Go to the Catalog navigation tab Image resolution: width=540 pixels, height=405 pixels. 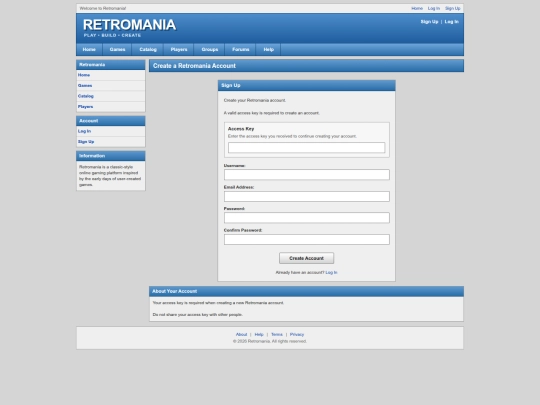coord(148,50)
